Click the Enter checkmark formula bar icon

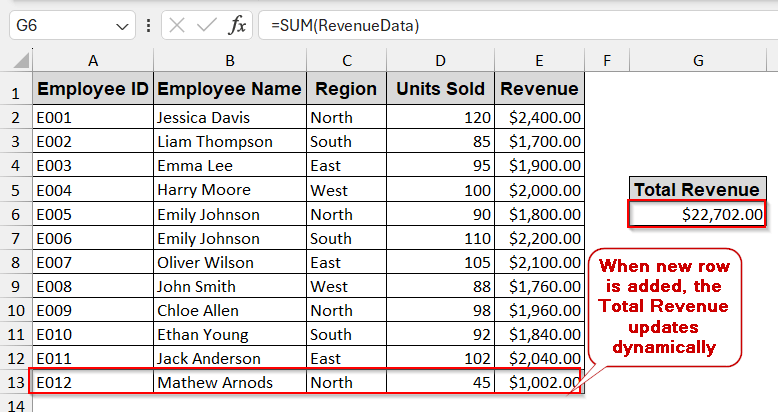(207, 25)
